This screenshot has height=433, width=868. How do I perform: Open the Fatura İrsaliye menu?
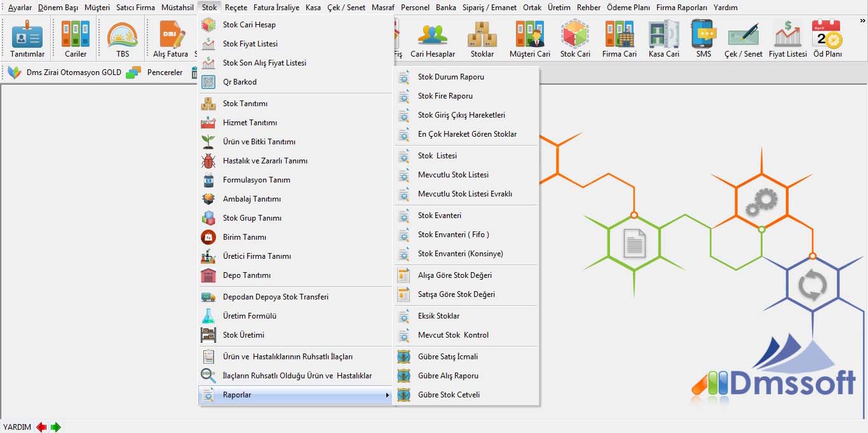pos(276,8)
